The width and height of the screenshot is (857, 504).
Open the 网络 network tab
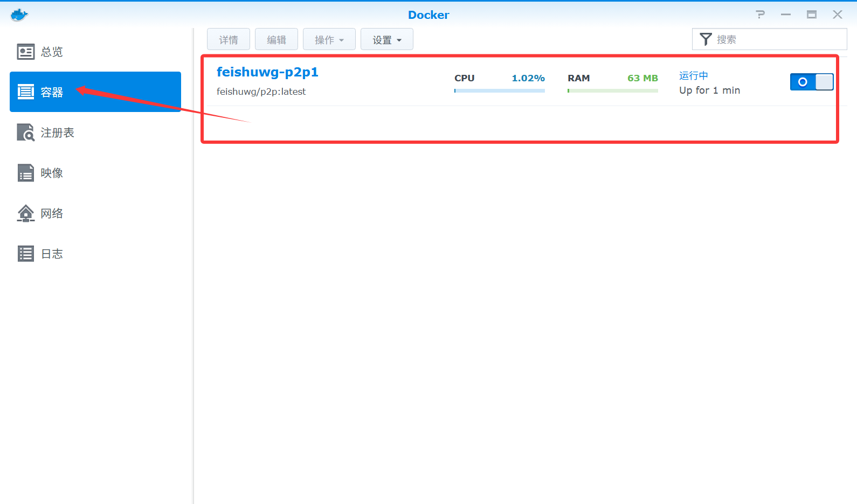click(95, 213)
